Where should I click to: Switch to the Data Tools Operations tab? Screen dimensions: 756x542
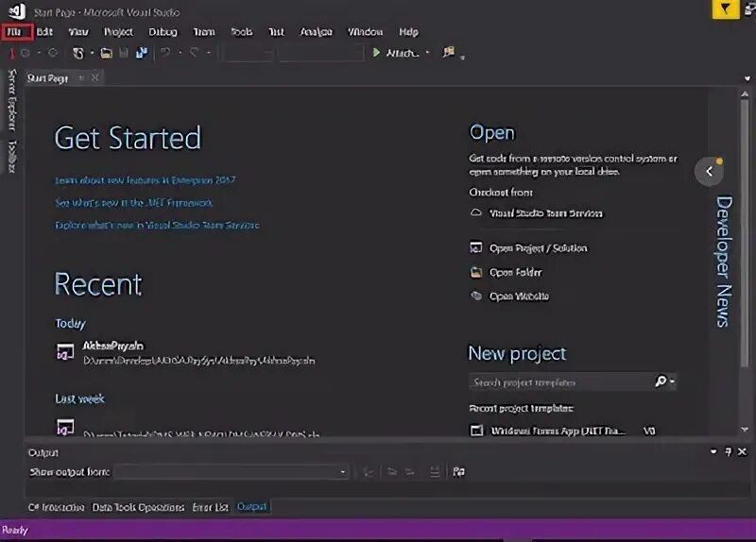pos(138,507)
